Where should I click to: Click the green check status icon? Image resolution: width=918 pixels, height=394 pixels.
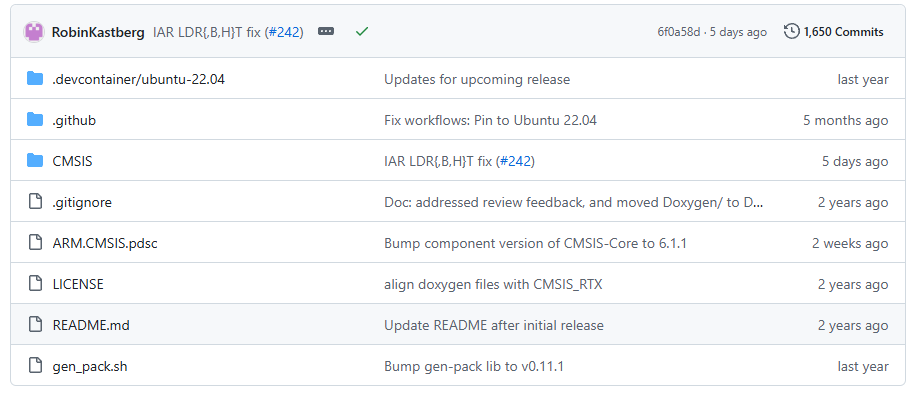point(362,32)
